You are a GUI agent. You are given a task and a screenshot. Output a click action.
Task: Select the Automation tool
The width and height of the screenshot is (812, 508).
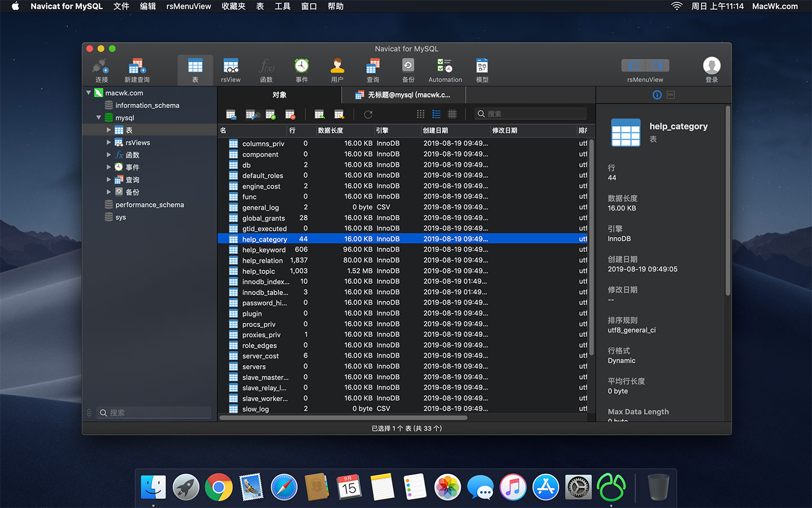pos(444,69)
